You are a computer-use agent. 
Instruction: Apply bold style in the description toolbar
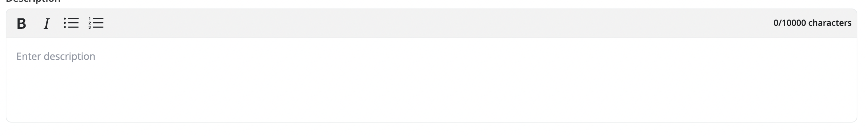(x=21, y=23)
